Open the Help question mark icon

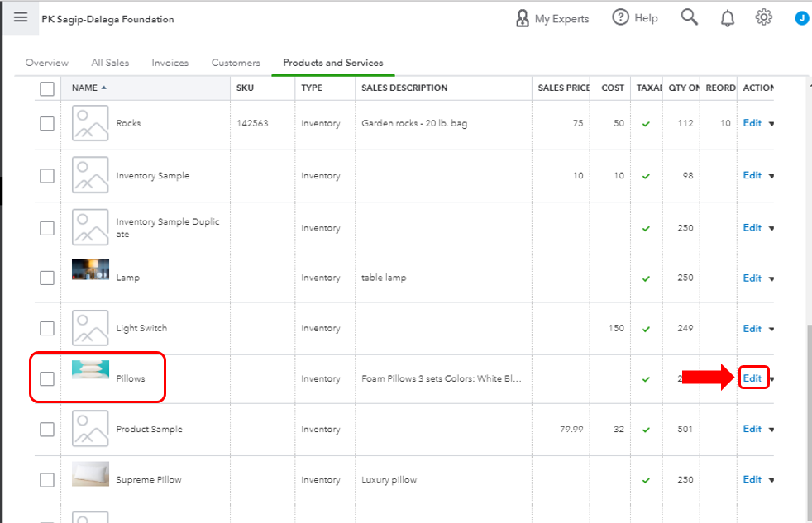[x=621, y=17]
